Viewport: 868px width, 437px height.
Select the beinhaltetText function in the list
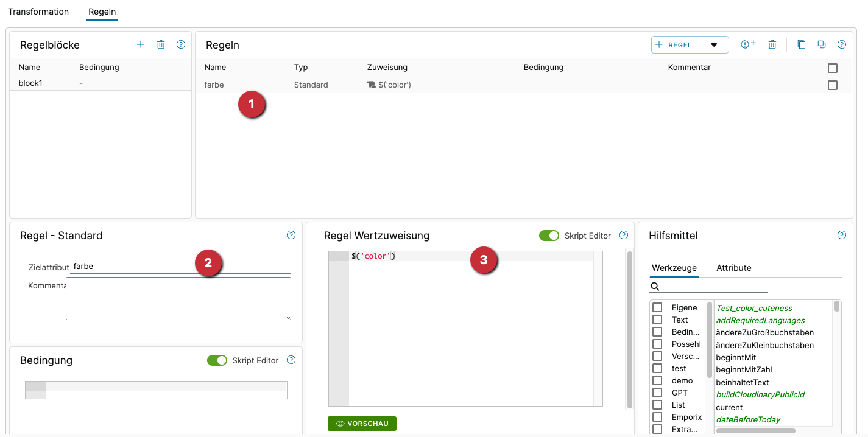coord(742,382)
